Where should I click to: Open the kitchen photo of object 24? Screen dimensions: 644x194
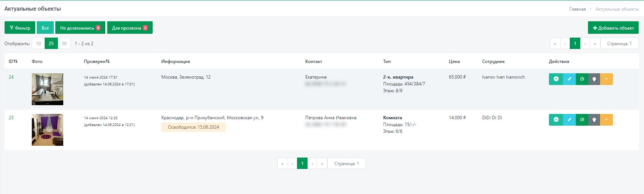click(47, 89)
